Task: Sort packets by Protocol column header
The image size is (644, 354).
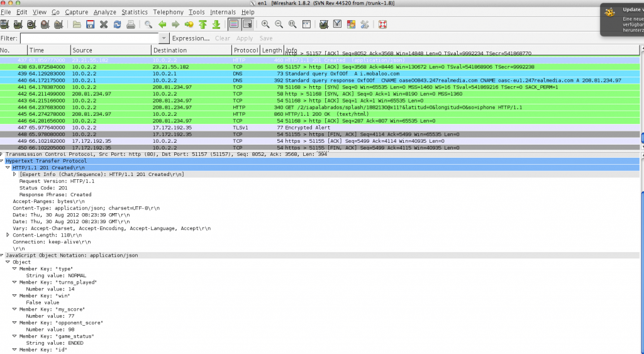Action: (x=245, y=50)
